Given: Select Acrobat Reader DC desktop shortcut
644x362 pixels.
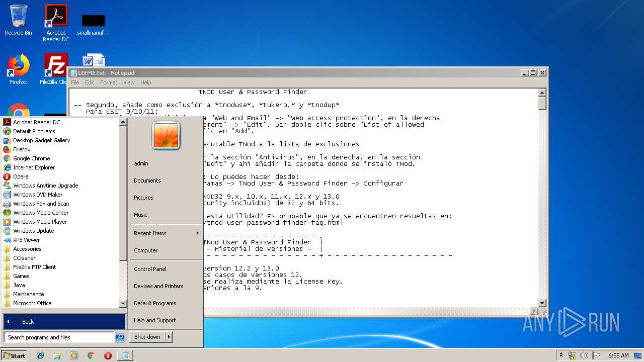Looking at the screenshot, I should point(56,23).
